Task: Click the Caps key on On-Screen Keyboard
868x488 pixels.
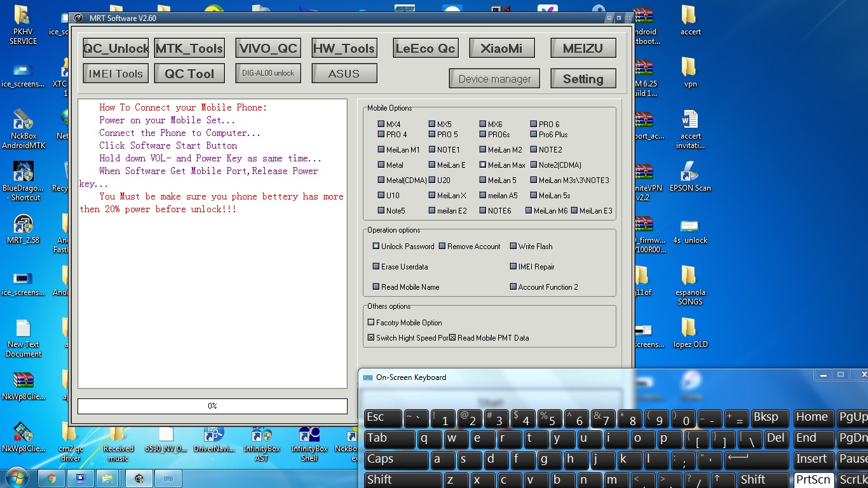Action: pos(396,459)
